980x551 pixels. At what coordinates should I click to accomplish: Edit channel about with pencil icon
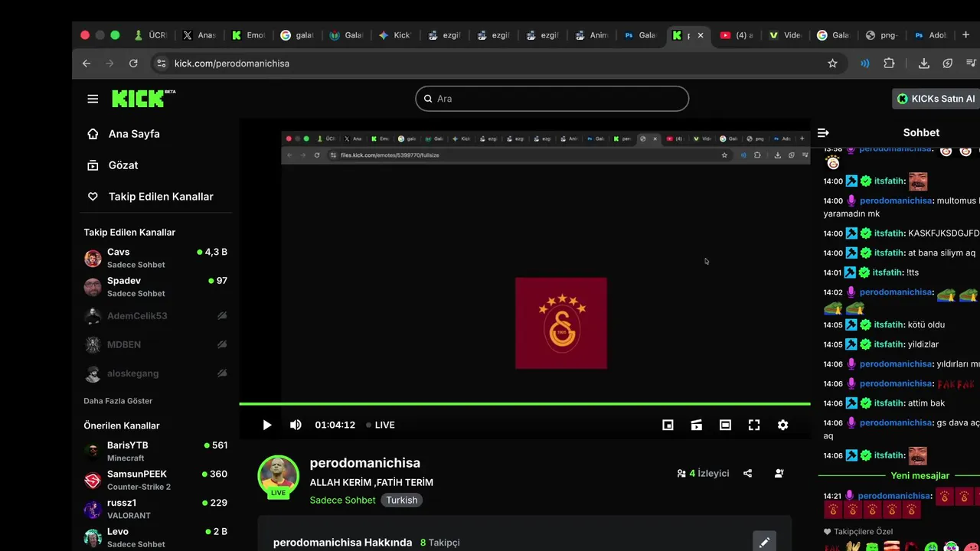tap(764, 543)
